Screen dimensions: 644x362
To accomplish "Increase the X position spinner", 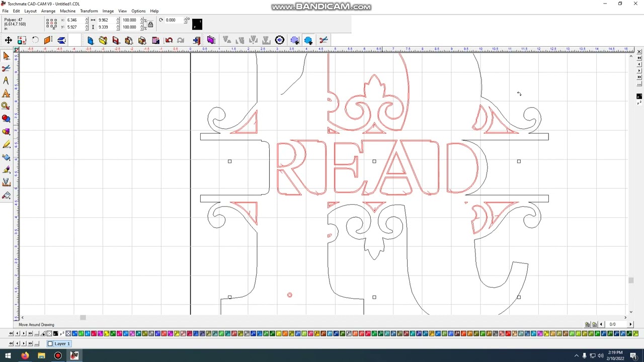I will 87,19.
